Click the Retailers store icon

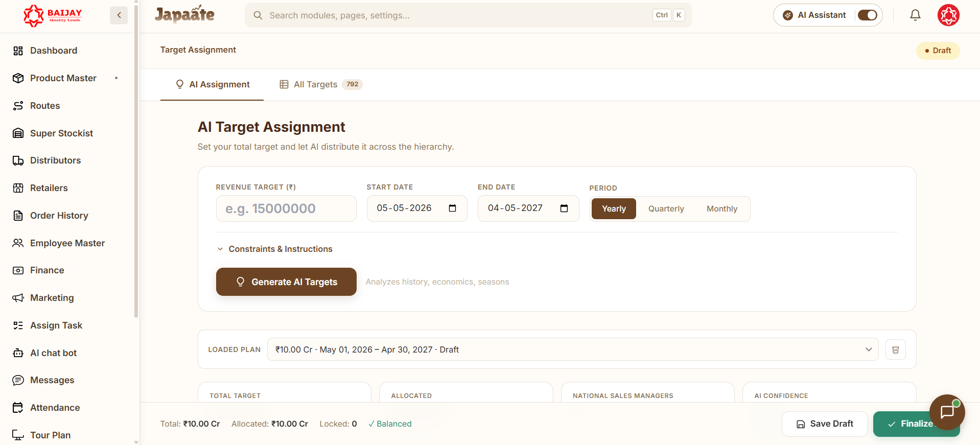pos(18,188)
